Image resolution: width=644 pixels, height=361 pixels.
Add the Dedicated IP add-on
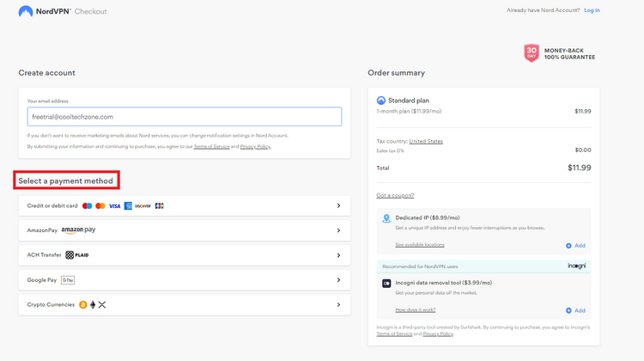click(575, 246)
